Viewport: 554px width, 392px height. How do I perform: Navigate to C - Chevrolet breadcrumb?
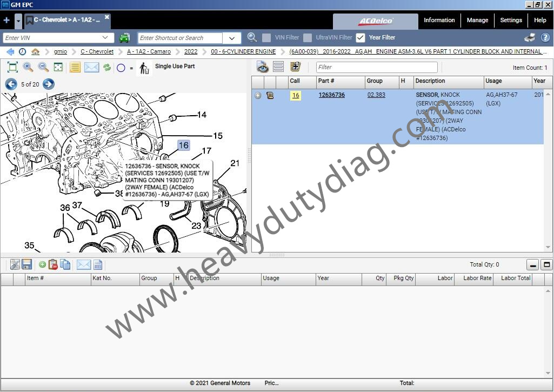[97, 51]
